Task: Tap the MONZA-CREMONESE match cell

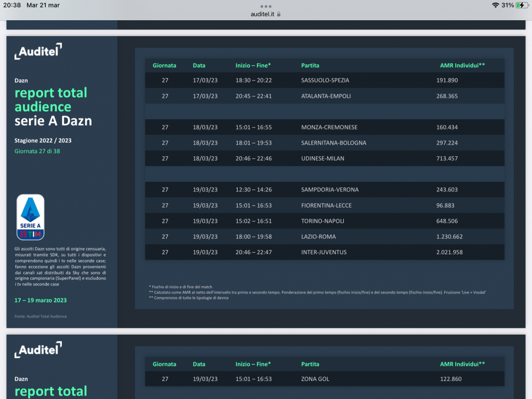Action: click(329, 127)
